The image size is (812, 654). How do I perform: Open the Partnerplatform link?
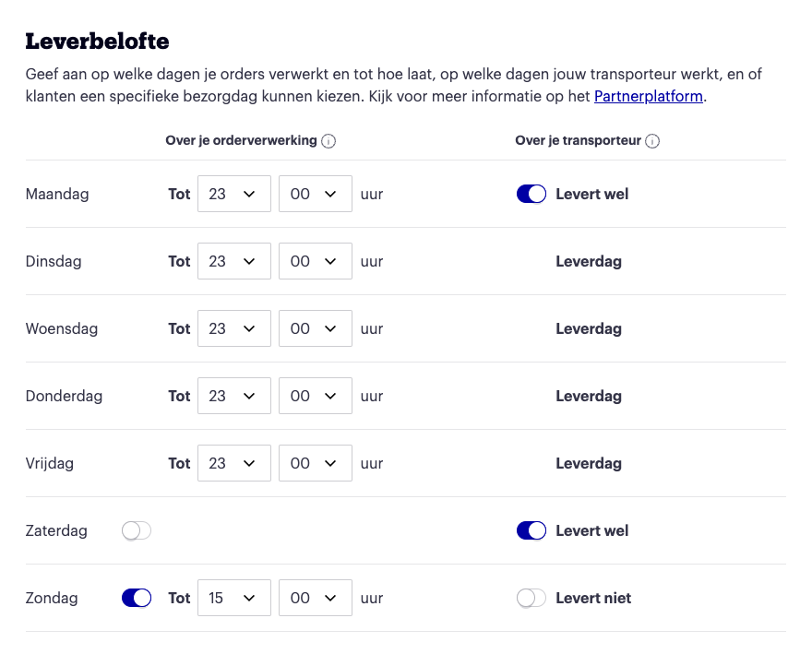(x=649, y=96)
